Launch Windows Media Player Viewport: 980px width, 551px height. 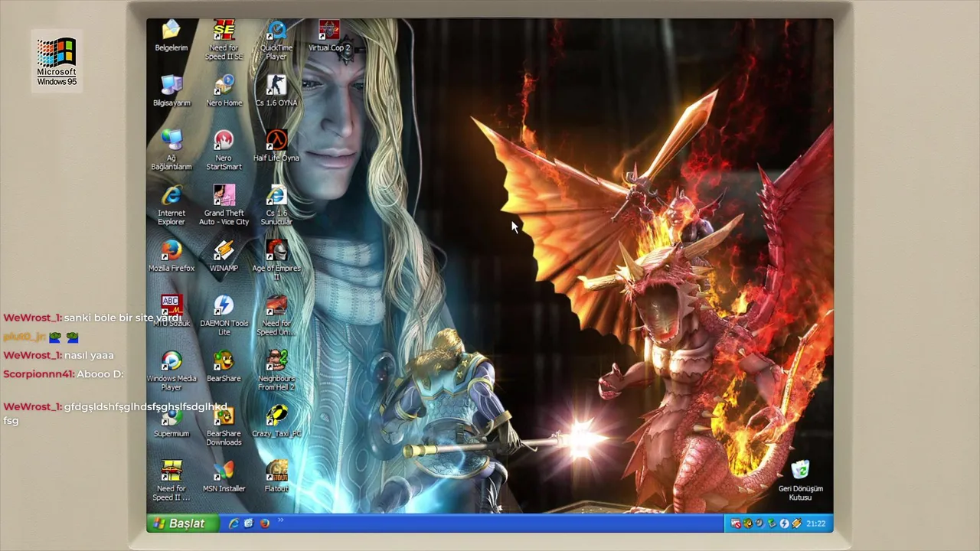click(x=171, y=371)
